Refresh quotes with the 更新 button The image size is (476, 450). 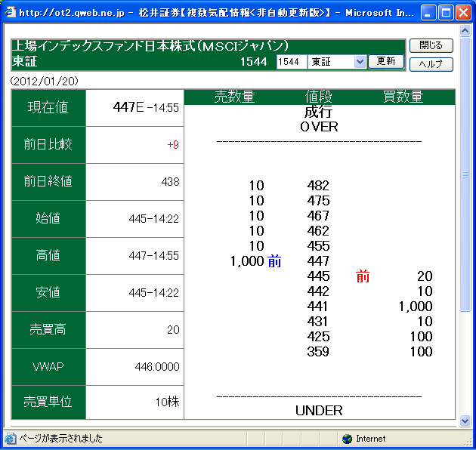tap(385, 61)
